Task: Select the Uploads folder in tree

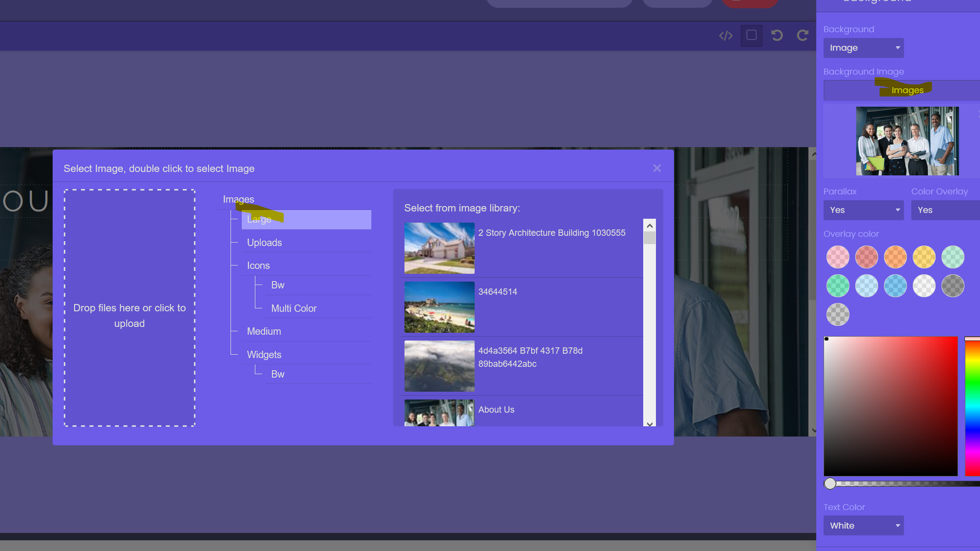Action: (264, 243)
